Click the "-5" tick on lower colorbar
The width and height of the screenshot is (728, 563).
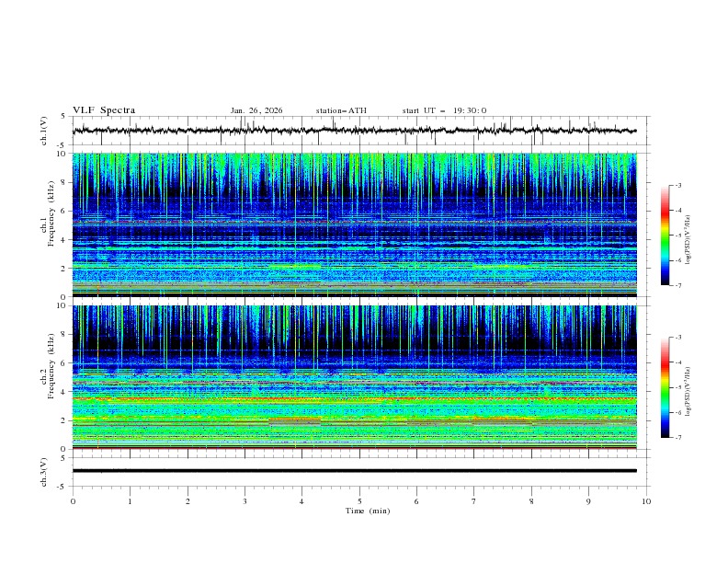pos(678,387)
